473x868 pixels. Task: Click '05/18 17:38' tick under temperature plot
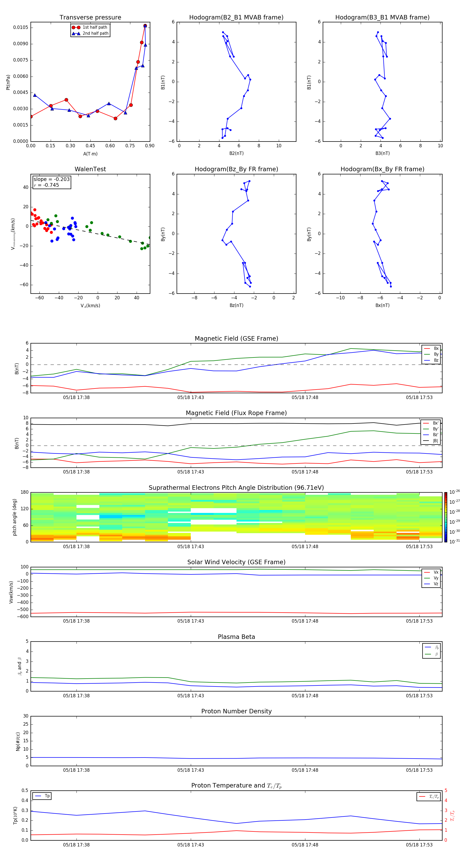[x=76, y=845]
